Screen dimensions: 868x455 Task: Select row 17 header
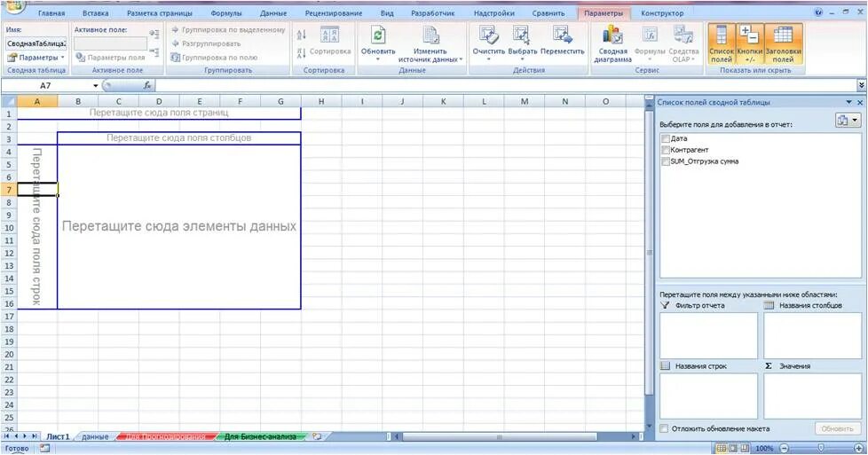point(9,316)
